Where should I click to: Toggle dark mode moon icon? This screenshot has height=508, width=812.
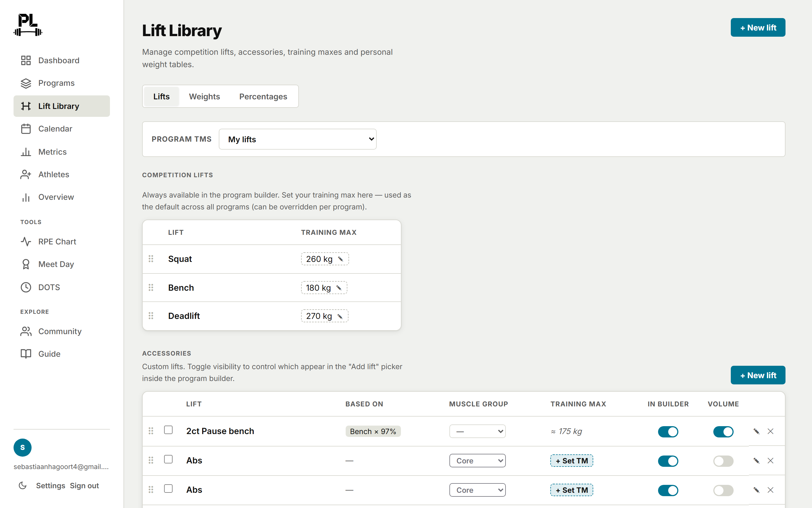pos(23,485)
